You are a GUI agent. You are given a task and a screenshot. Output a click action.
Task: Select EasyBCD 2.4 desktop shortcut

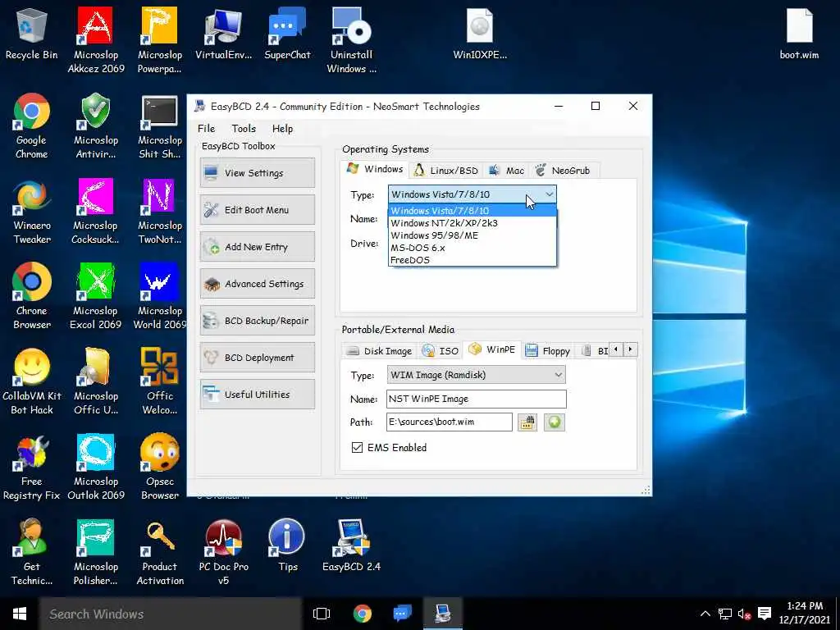[351, 546]
